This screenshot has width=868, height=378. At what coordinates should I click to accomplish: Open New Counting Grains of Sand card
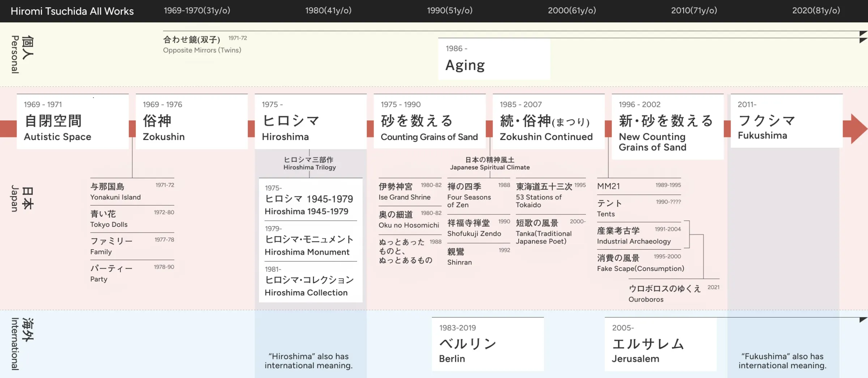click(x=668, y=127)
